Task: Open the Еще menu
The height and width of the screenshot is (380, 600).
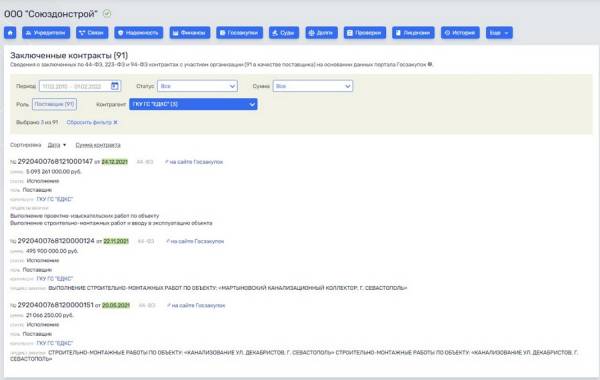Action: [499, 33]
